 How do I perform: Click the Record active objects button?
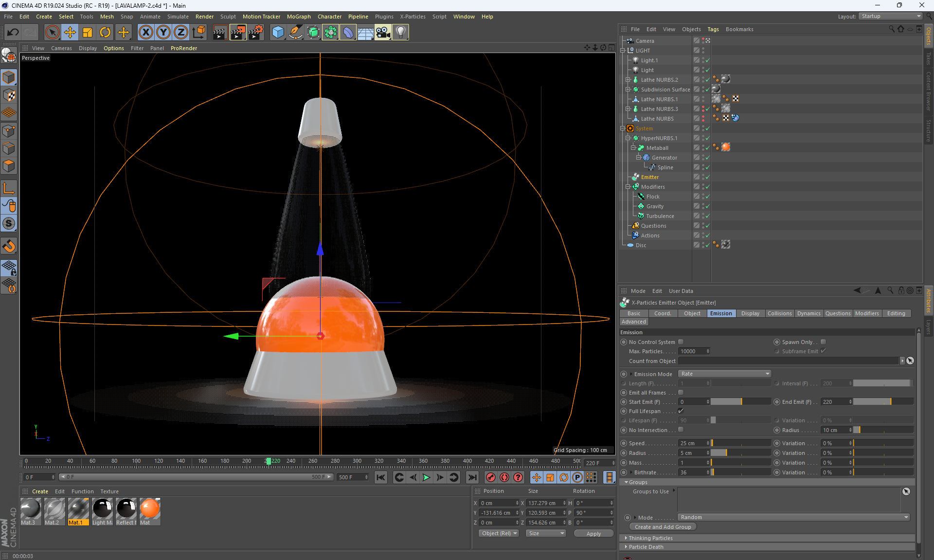tap(490, 477)
